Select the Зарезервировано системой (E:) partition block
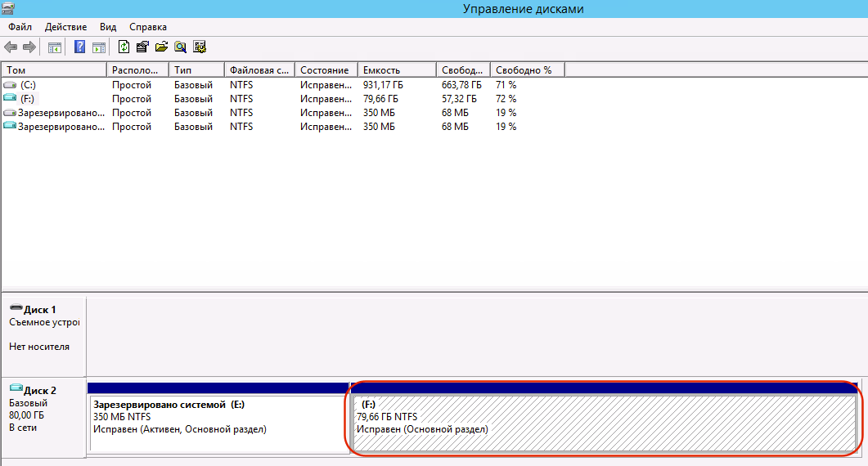 pos(218,423)
